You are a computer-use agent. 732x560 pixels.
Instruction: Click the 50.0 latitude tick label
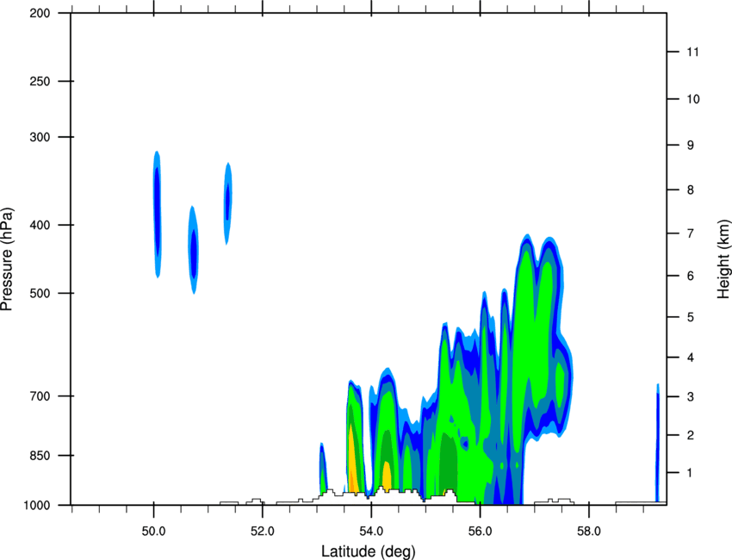click(153, 532)
